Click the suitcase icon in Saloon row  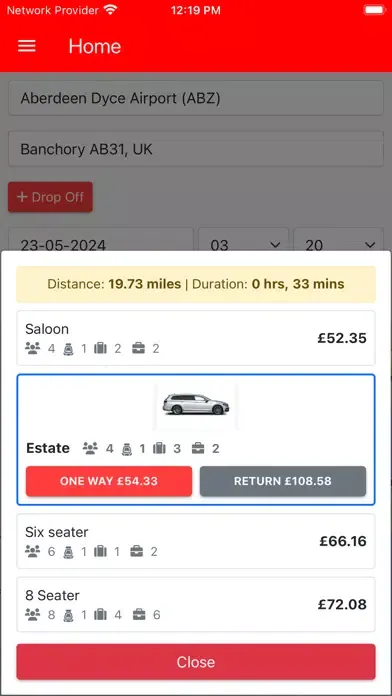tap(100, 348)
